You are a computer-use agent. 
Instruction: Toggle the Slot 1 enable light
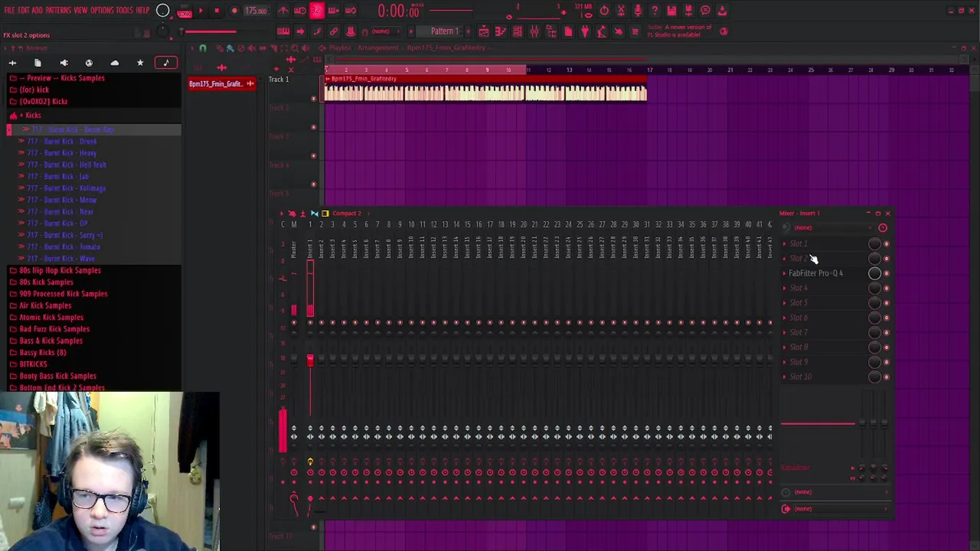tap(887, 243)
